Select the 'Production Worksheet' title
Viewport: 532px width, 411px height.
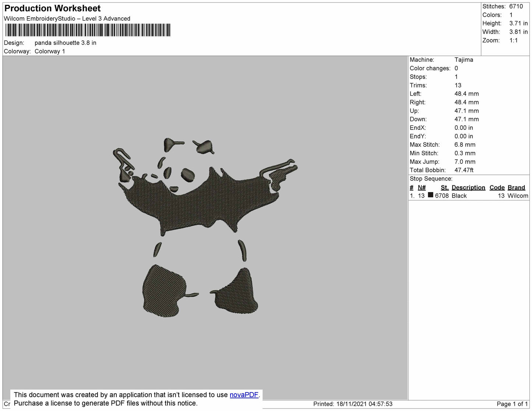[52, 8]
